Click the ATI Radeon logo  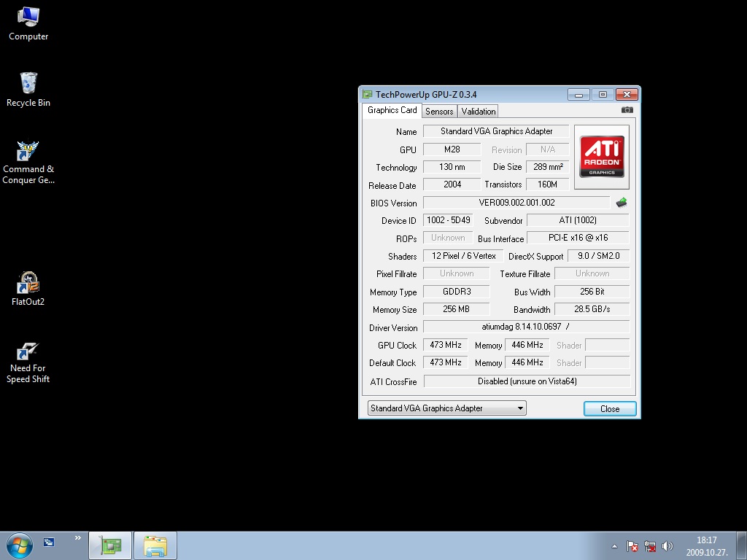pos(602,157)
